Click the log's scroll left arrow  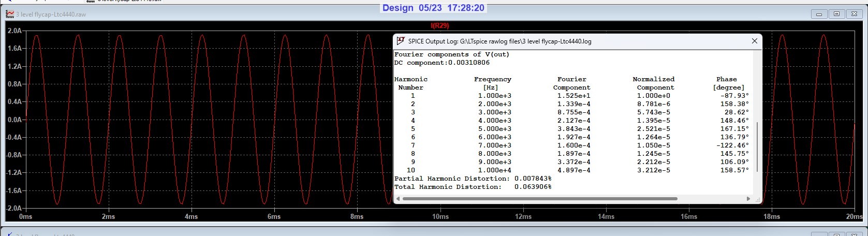coord(398,199)
